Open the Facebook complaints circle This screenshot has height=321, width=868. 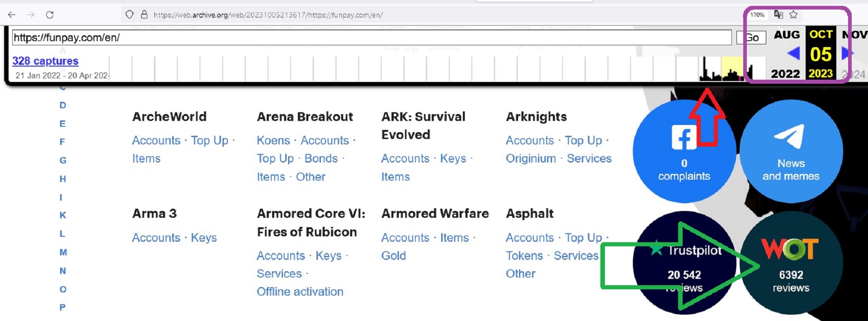click(684, 151)
